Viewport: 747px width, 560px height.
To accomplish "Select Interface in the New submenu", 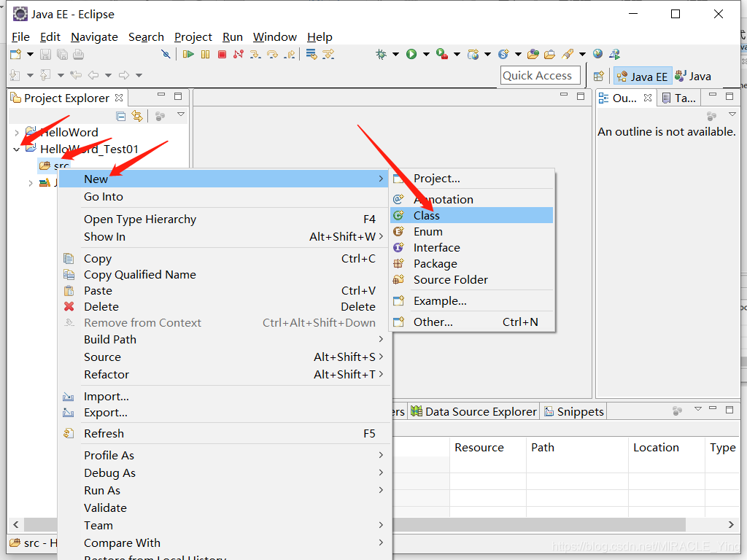I will [472, 248].
